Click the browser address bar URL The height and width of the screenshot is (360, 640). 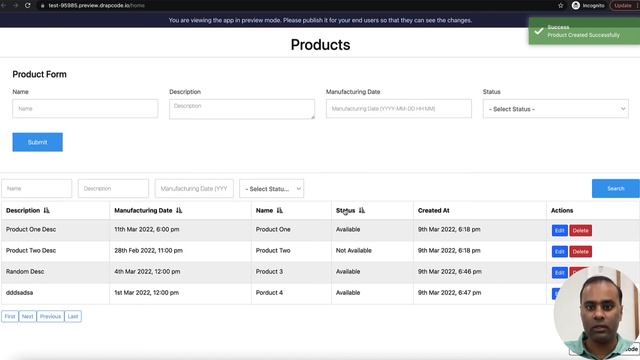pos(96,6)
